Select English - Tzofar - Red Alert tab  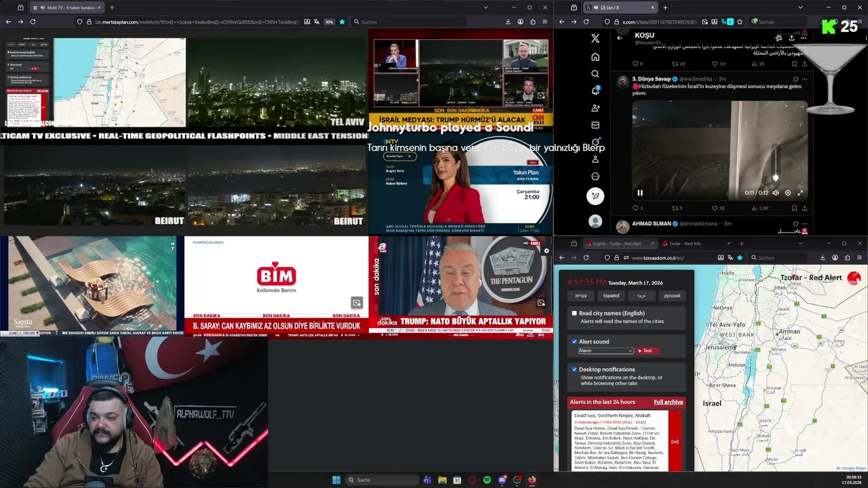pos(620,243)
